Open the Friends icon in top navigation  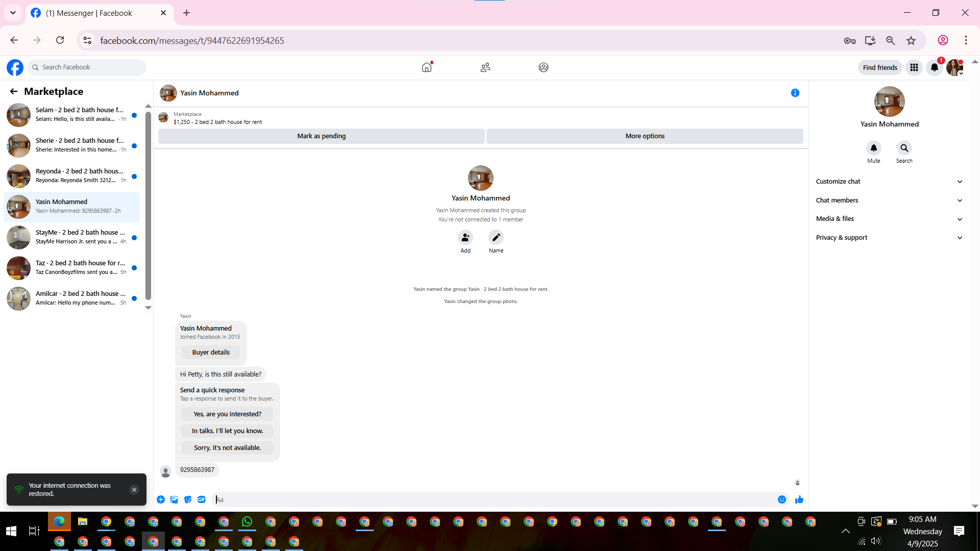coord(485,67)
